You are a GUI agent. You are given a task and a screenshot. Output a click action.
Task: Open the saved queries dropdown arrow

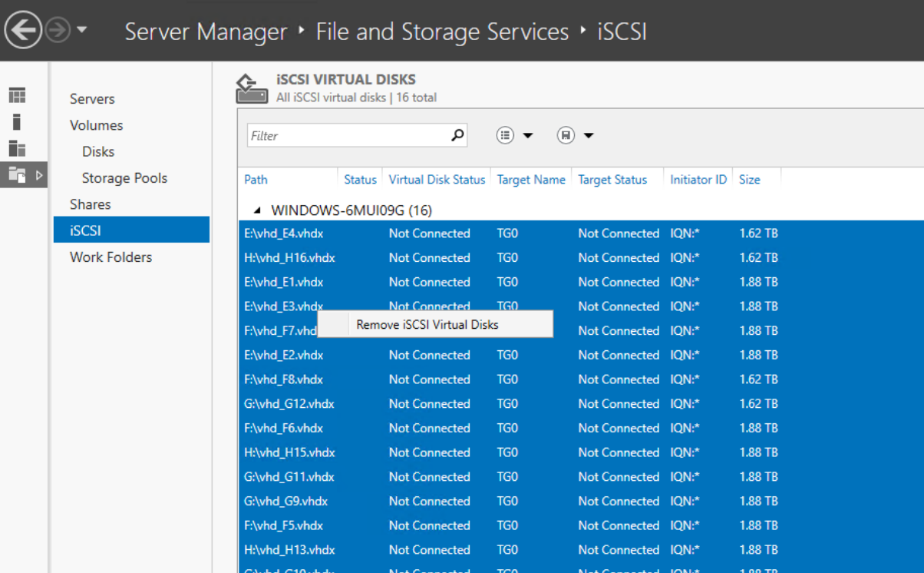(x=589, y=136)
